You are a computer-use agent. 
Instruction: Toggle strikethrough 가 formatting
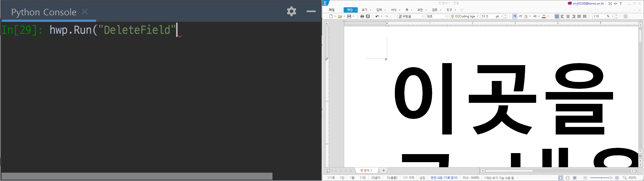[x=535, y=16]
